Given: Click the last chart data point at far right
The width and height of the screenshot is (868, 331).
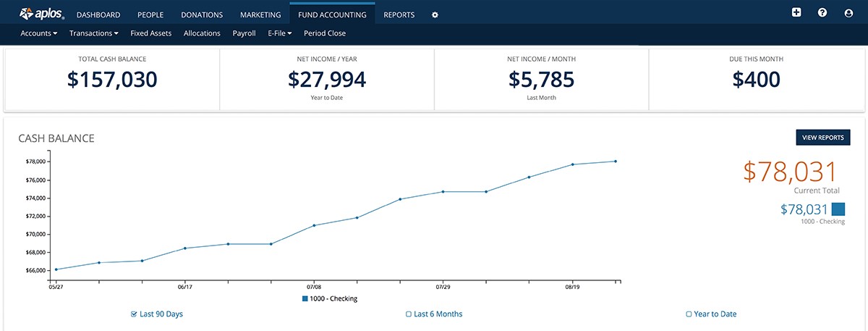Looking at the screenshot, I should pos(616,162).
